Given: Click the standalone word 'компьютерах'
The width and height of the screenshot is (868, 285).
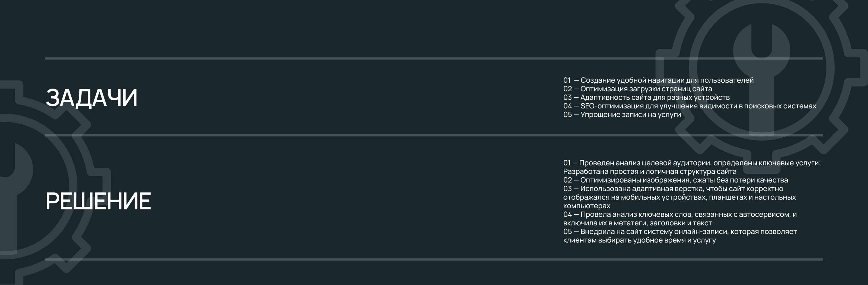Looking at the screenshot, I should (587, 206).
